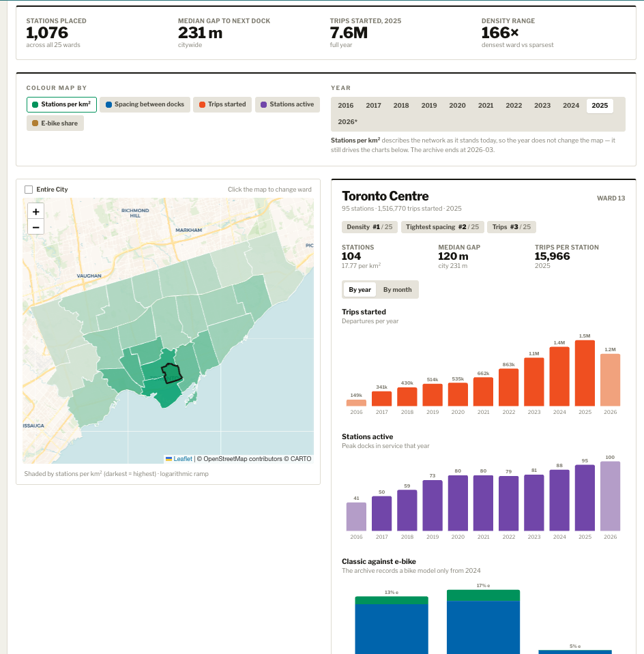The height and width of the screenshot is (654, 644).
Task: Zoom out on the map
Action: click(x=36, y=227)
